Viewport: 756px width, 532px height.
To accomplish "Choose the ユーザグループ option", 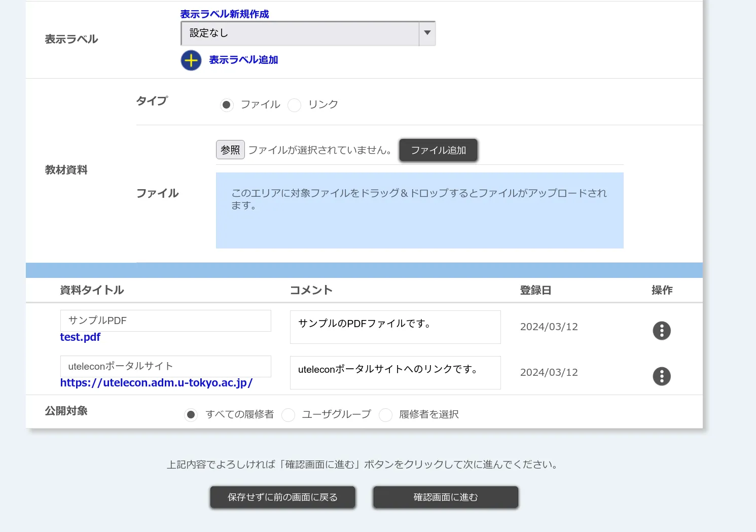I will tap(288, 414).
